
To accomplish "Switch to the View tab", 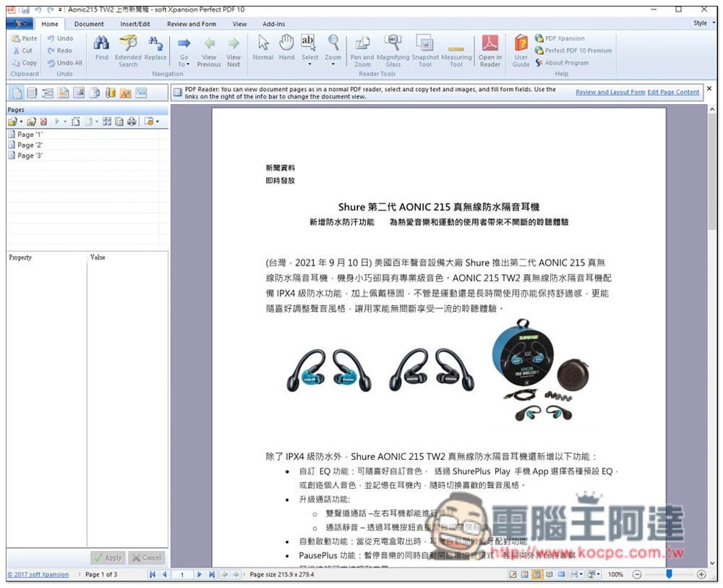I will pos(239,24).
